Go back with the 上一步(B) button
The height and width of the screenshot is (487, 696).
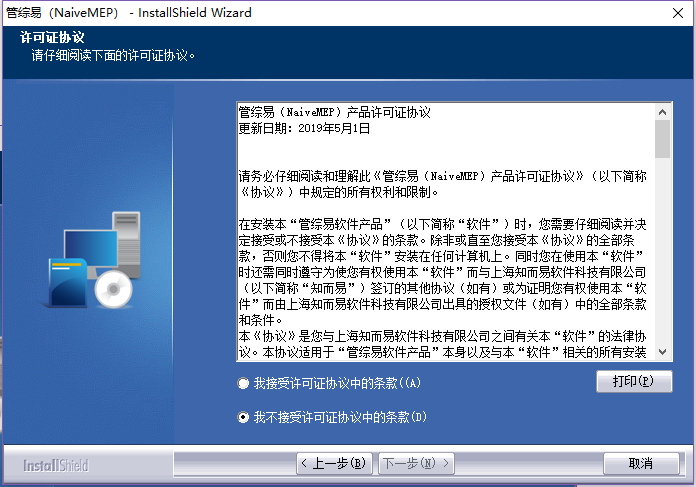(334, 463)
